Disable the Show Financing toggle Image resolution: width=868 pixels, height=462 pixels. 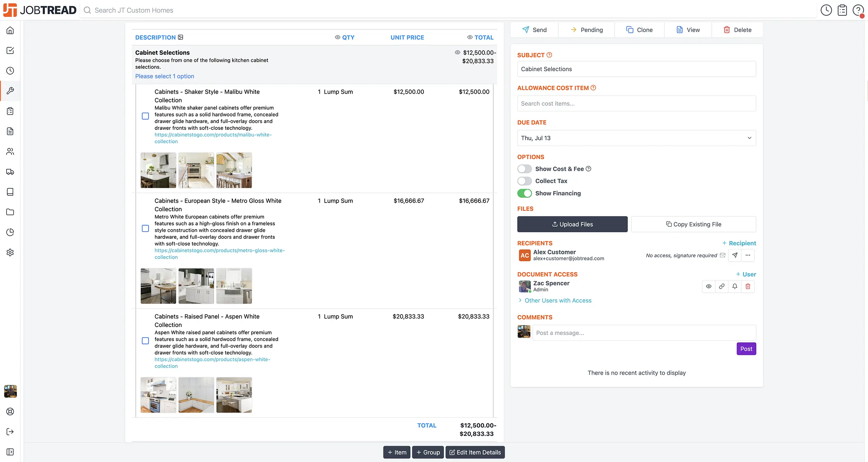(x=524, y=193)
